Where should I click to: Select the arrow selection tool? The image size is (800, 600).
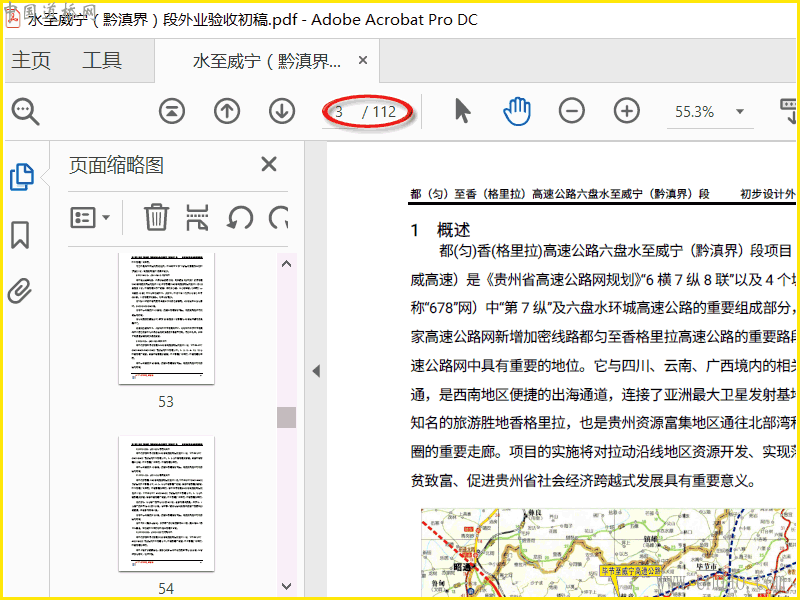(x=463, y=111)
